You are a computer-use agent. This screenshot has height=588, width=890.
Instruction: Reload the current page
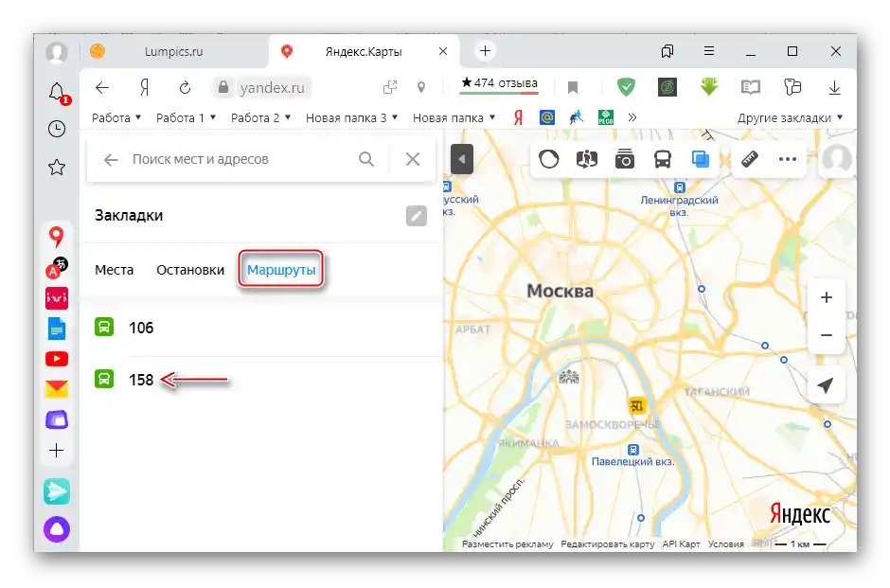tap(185, 87)
